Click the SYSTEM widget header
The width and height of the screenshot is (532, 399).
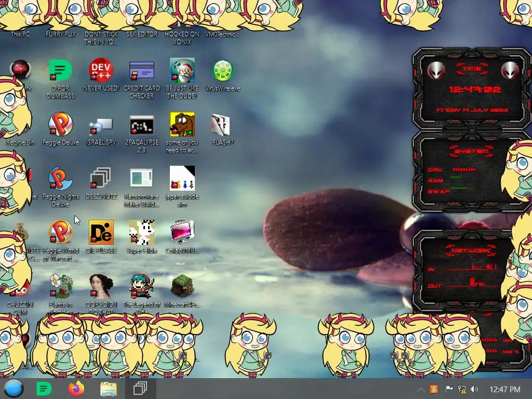point(472,151)
